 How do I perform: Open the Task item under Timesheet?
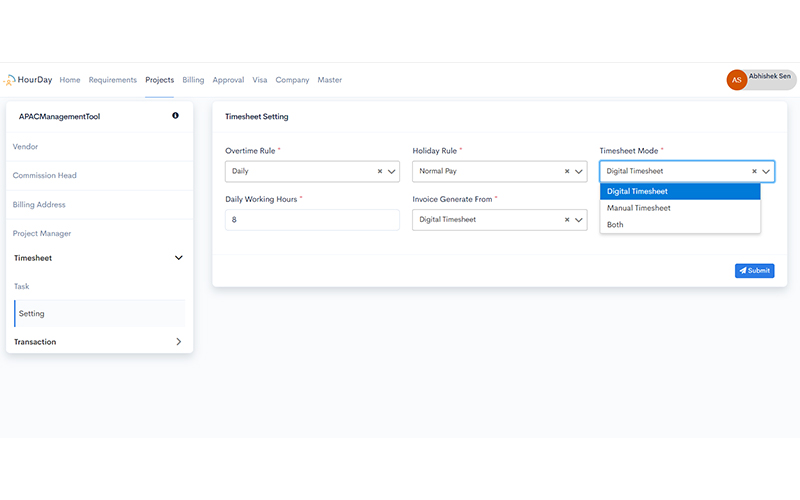(x=21, y=286)
